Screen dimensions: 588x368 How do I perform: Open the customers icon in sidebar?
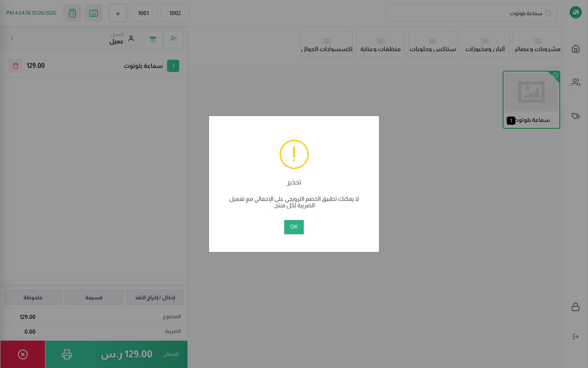tap(576, 82)
